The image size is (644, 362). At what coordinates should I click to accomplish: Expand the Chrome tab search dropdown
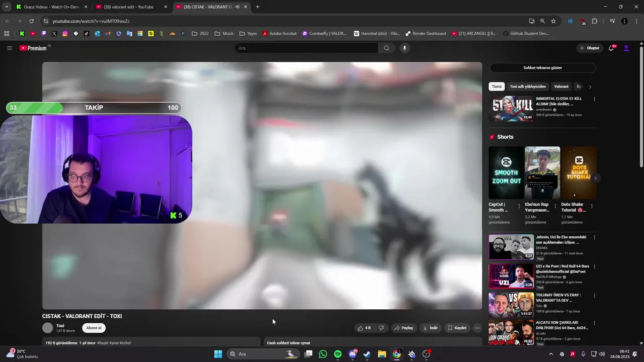7,7
